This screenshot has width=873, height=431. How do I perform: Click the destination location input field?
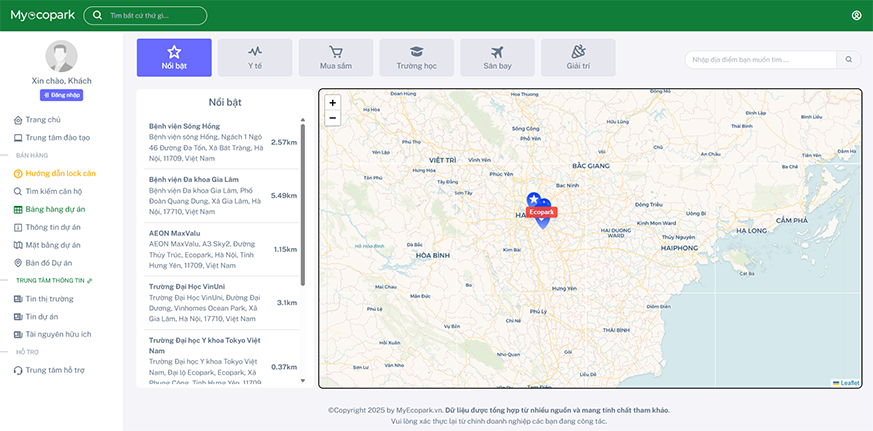coord(760,60)
